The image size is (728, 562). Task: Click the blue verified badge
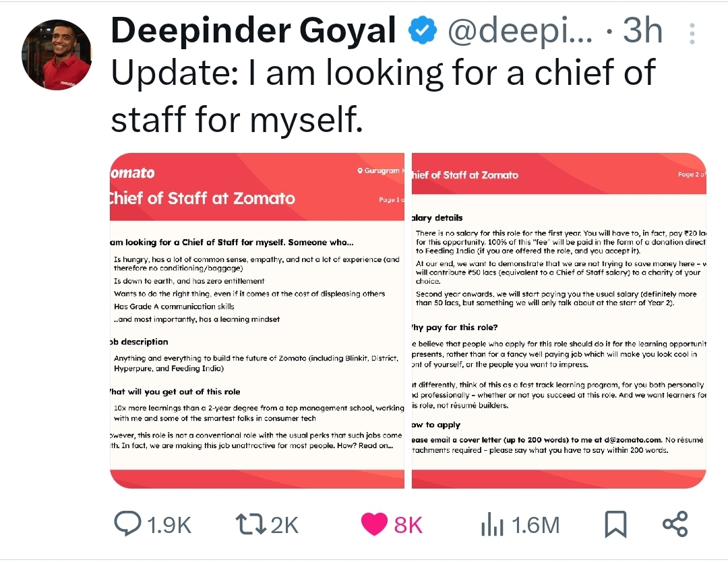423,31
